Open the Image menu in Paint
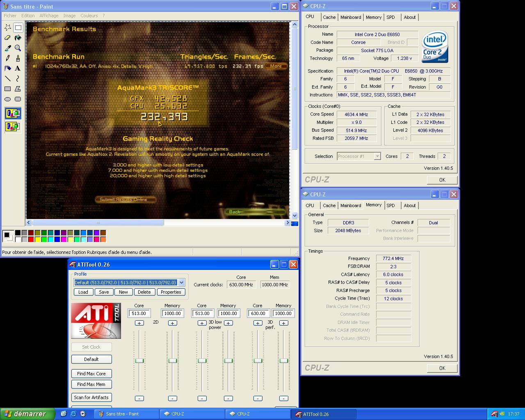Image resolution: width=525 pixels, height=420 pixels. tap(69, 16)
